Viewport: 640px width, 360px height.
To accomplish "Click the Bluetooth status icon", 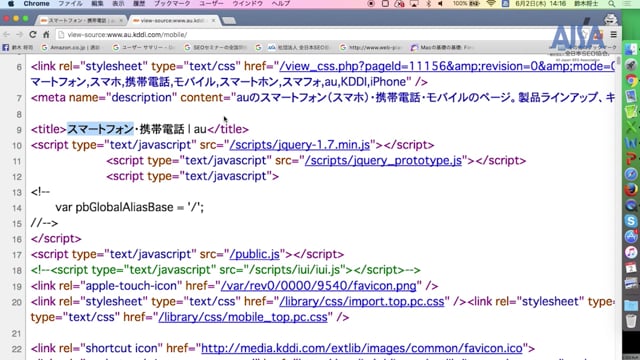I will (x=428, y=4).
